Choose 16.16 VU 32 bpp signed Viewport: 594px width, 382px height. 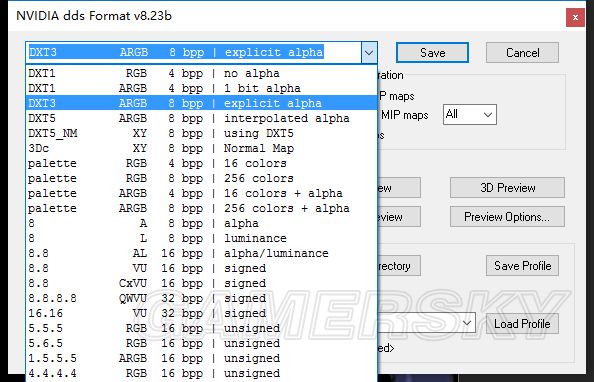(x=202, y=313)
